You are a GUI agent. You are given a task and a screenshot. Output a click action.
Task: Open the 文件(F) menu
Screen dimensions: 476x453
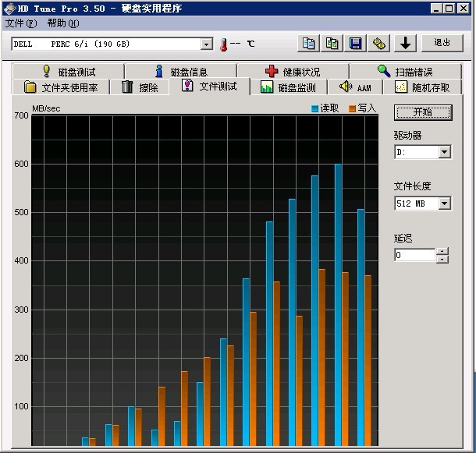click(x=21, y=23)
